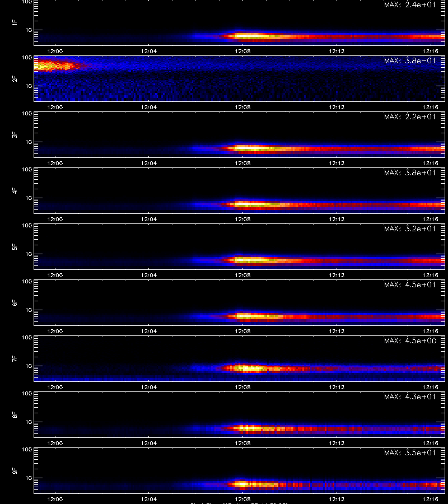Image resolution: width=448 pixels, height=504 pixels.
Task: Click the 12:12 time tick under panel 9F
Action: [337, 499]
